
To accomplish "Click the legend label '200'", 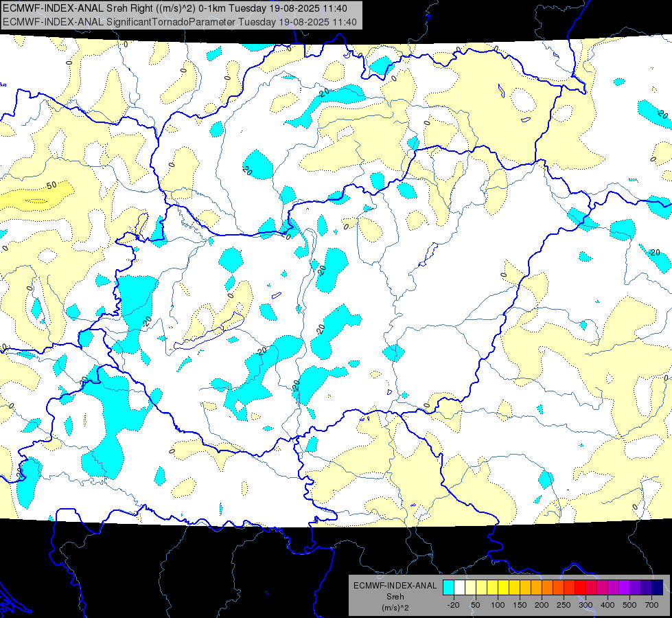I will (542, 605).
